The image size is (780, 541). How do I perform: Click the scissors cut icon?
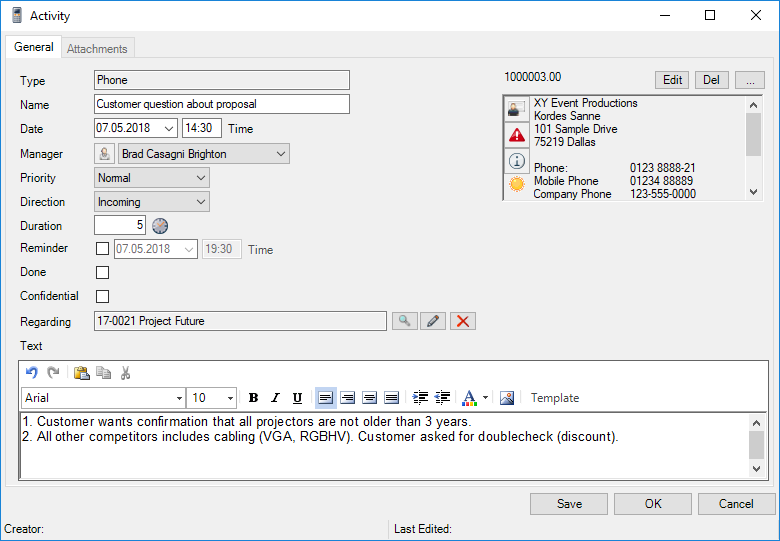125,373
